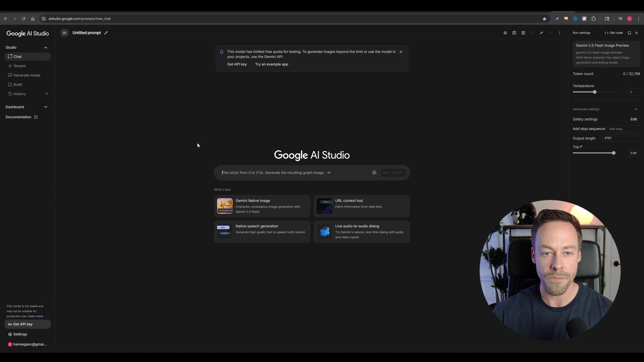Click the Get code button
Screen dimensions: 644x362
[x=613, y=33]
